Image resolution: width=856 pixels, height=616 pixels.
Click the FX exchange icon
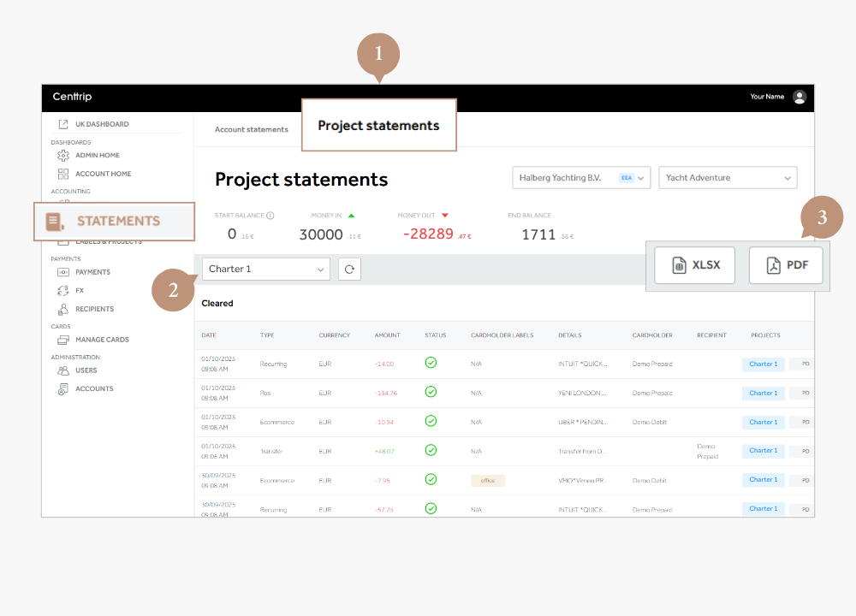62,291
